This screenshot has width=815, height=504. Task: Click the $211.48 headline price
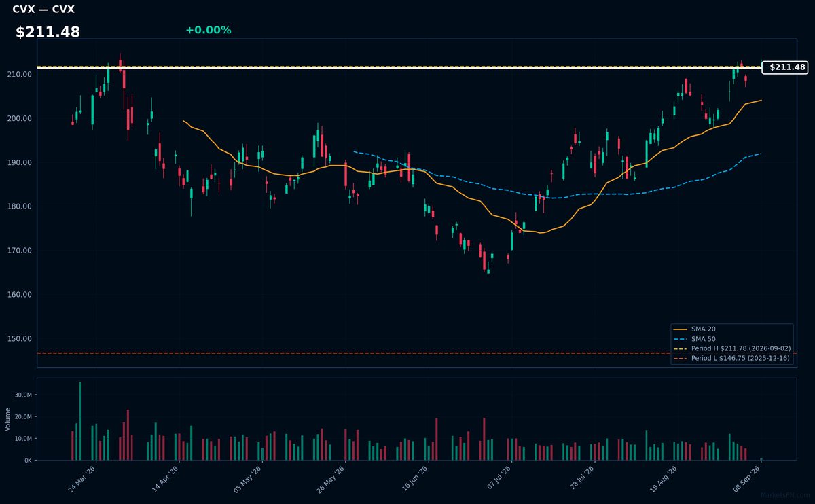pos(48,32)
